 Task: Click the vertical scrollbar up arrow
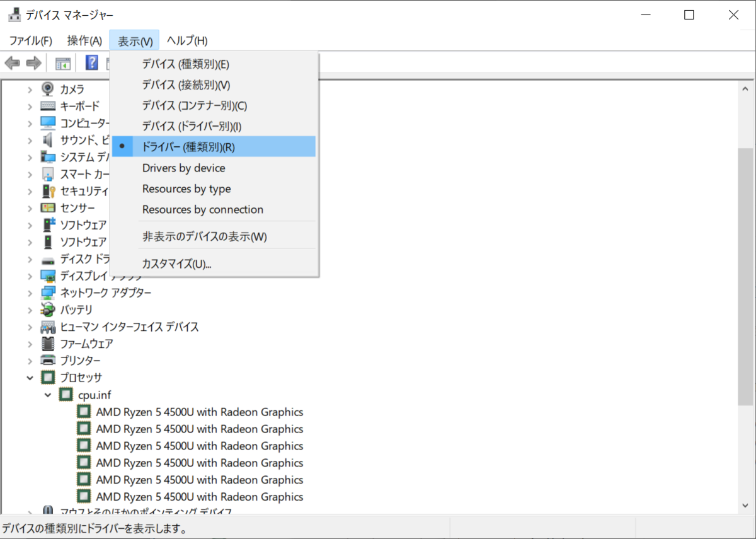click(745, 88)
